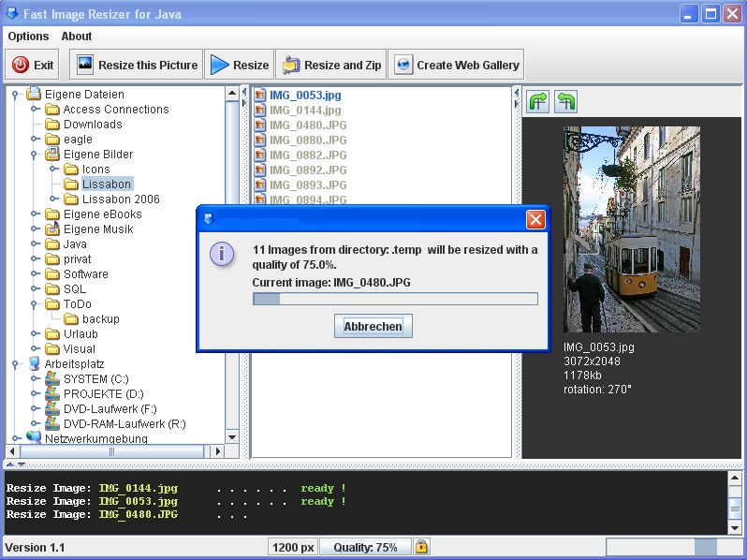Rotate image clockwise with green right arrow

[x=538, y=101]
